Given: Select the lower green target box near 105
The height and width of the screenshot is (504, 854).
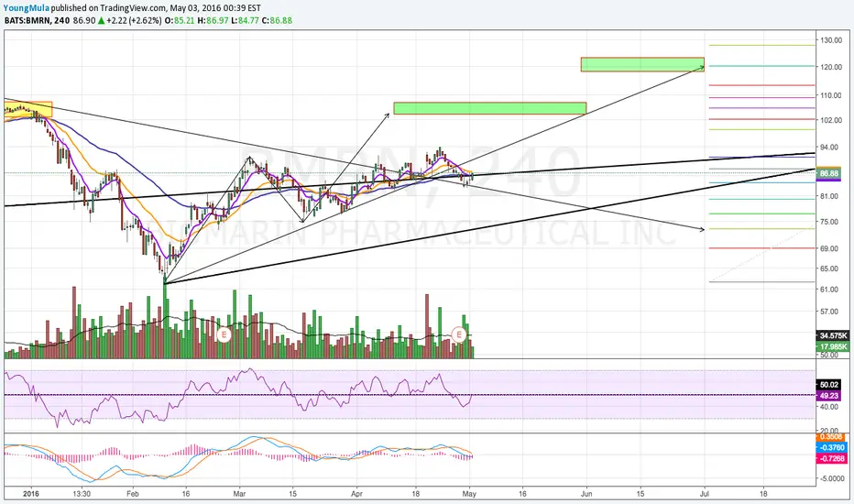Looking at the screenshot, I should pyautogui.click(x=489, y=108).
